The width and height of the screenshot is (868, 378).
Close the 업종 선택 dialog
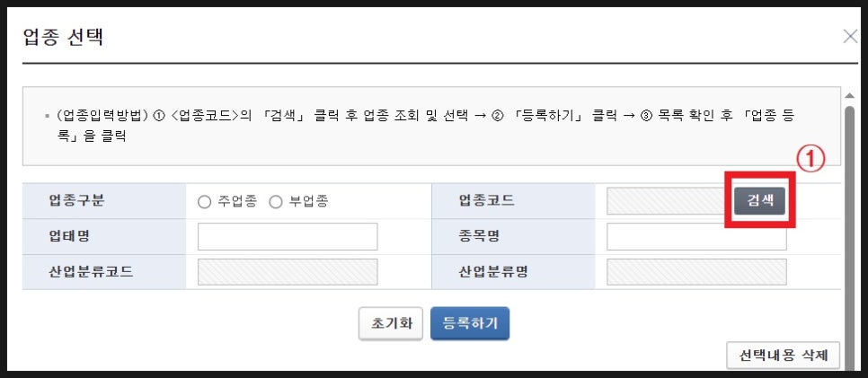point(850,37)
